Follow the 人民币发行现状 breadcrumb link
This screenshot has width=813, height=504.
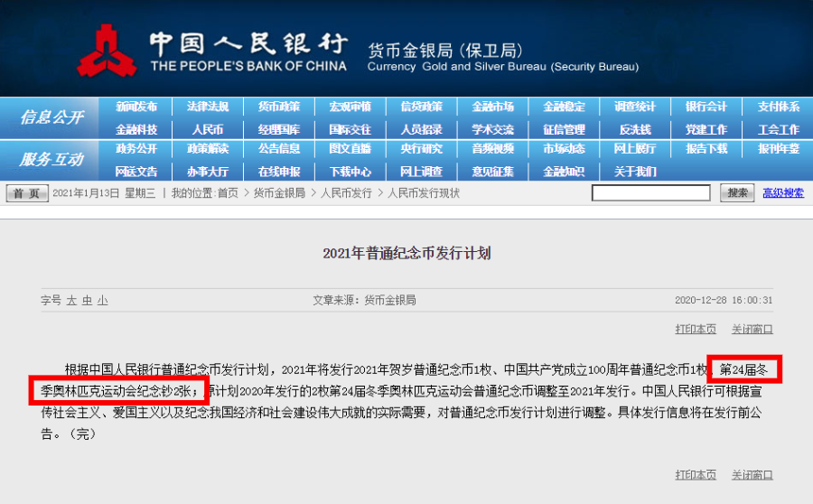click(424, 193)
